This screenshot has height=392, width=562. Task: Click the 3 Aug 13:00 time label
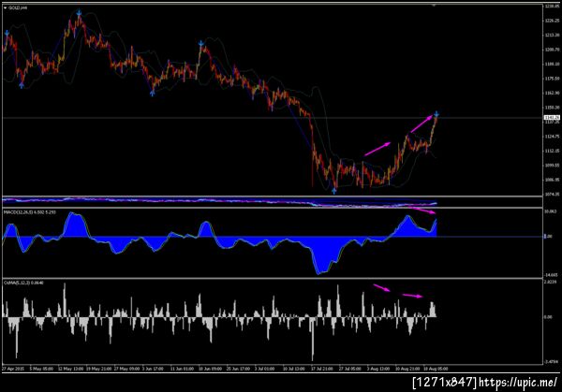[x=378, y=369]
